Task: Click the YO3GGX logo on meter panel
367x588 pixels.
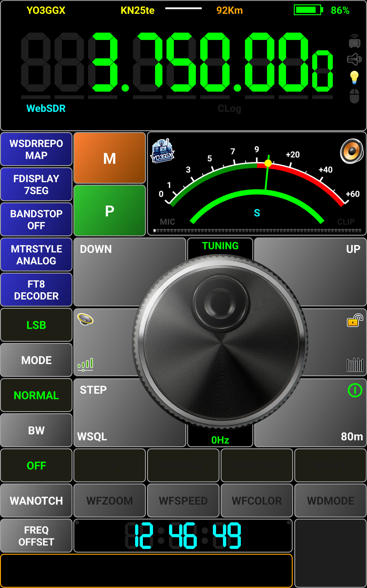Action: tap(162, 151)
